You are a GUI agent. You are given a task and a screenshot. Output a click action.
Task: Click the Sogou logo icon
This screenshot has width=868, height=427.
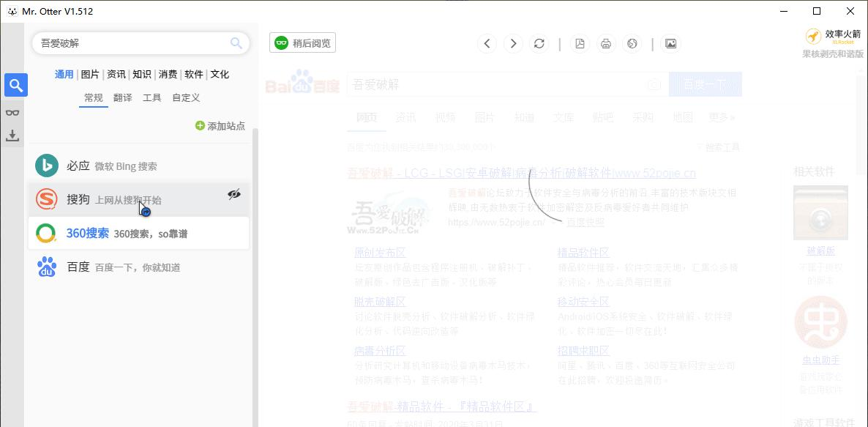tap(47, 199)
